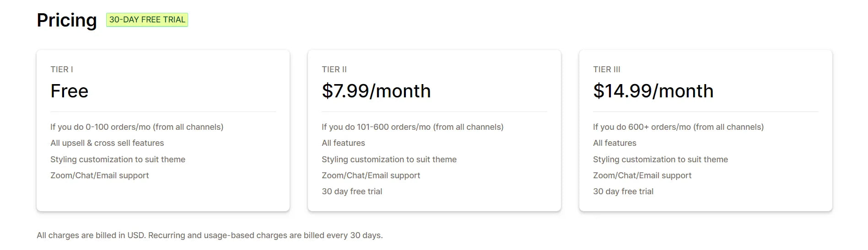
Task: Click Zoom/Chat/Email support in Tier II card
Action: pyautogui.click(x=371, y=176)
